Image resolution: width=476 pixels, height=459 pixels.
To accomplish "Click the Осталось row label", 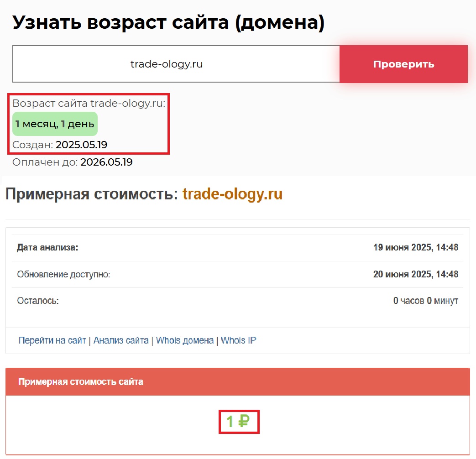I will [38, 301].
